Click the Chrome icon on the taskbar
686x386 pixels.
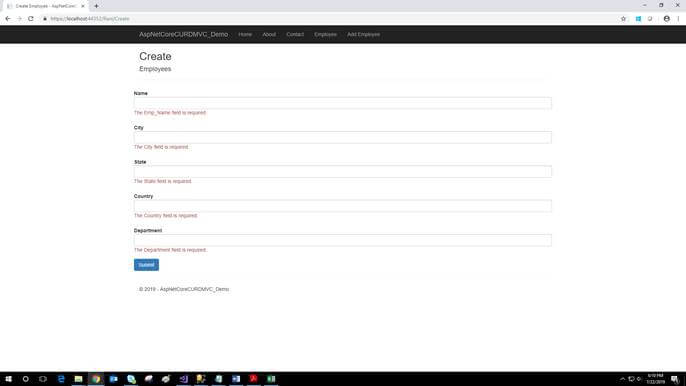tap(96, 379)
